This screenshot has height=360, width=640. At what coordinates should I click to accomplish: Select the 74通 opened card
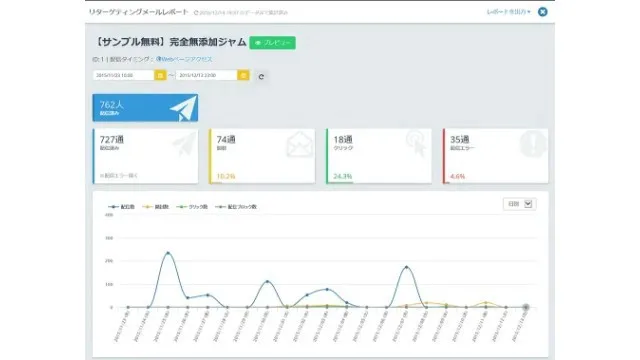(x=262, y=156)
